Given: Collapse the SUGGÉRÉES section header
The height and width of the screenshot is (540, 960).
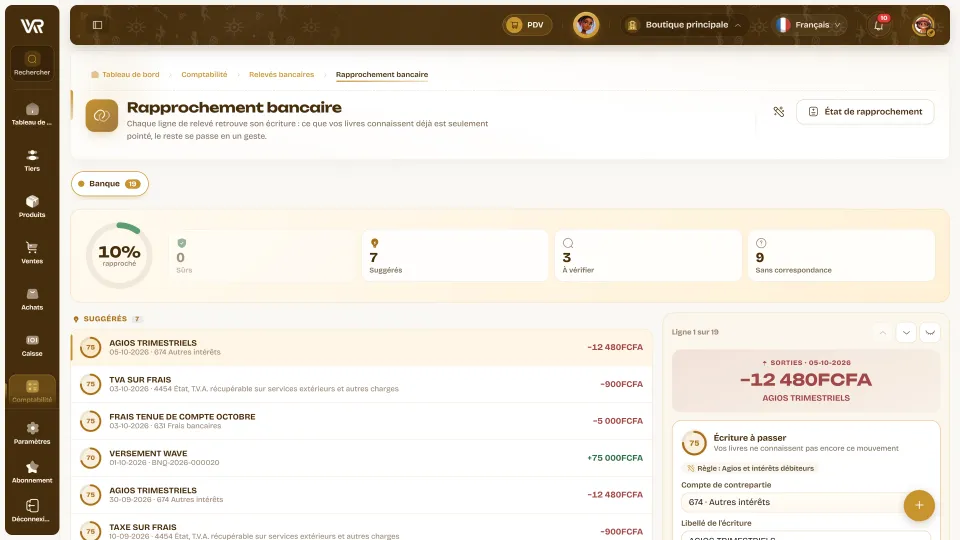Looking at the screenshot, I should pyautogui.click(x=107, y=319).
